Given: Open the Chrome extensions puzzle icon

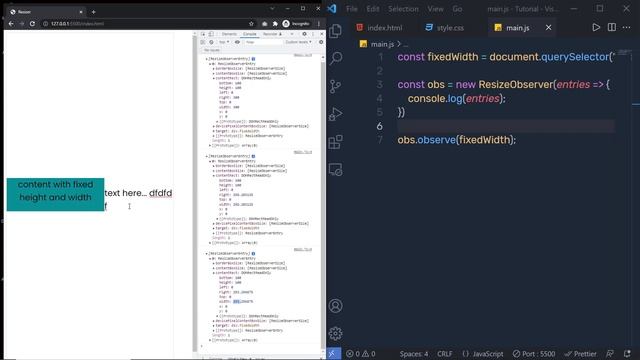Looking at the screenshot, I should [275, 24].
